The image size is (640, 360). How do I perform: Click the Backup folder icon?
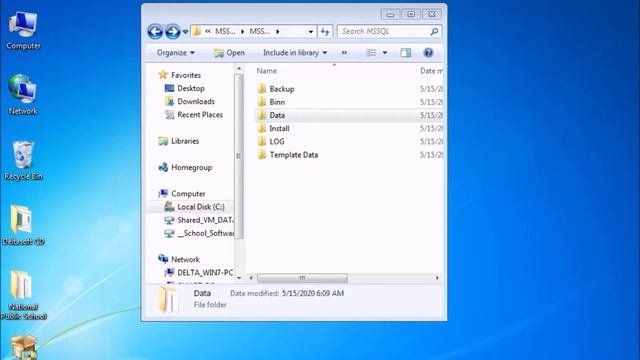point(262,89)
